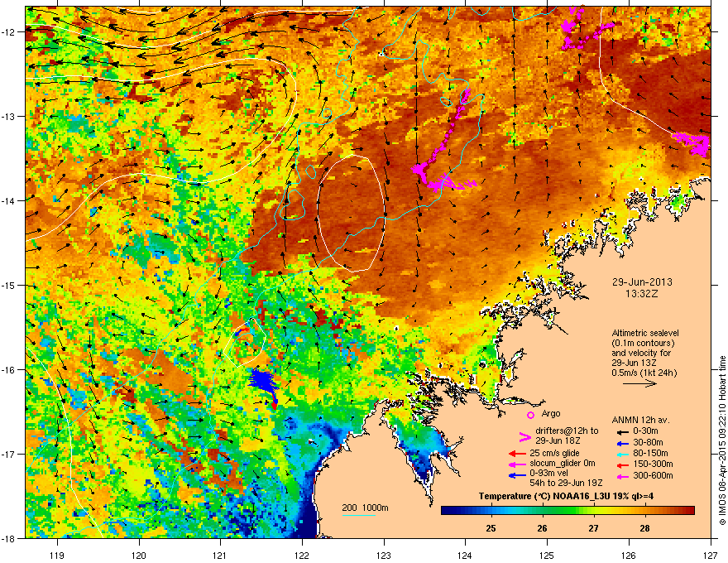Click the dark blue end of temperature colorbar

click(448, 511)
